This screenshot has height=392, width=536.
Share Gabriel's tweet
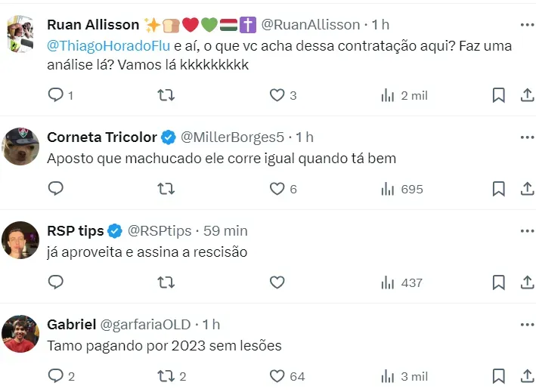[527, 376]
